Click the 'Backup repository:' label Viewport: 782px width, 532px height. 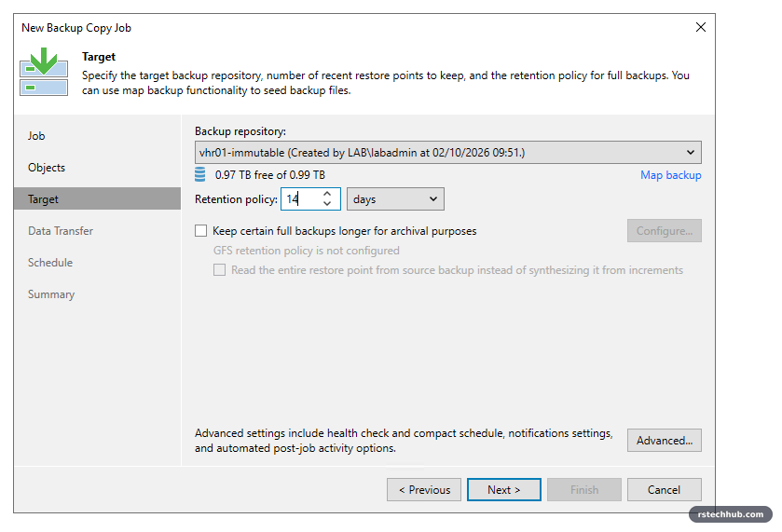point(240,131)
